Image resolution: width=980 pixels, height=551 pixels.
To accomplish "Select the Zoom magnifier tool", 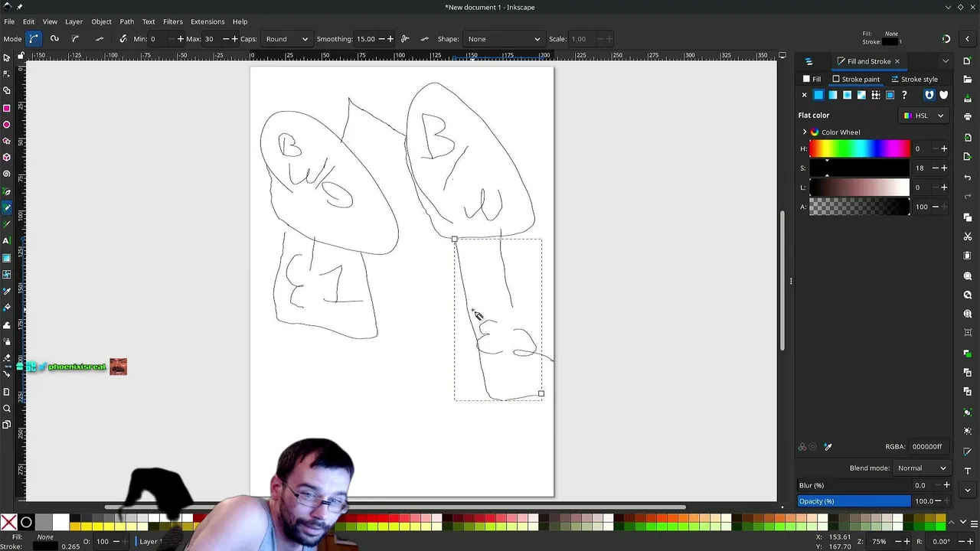I will [x=7, y=409].
